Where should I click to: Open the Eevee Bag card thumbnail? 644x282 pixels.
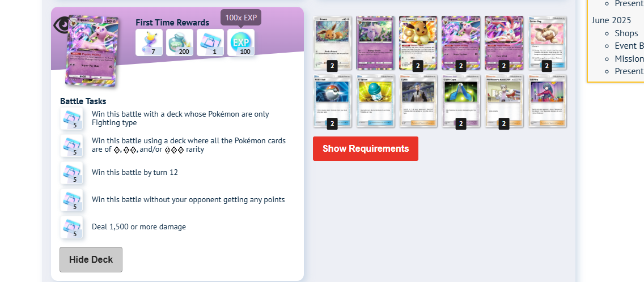547,43
